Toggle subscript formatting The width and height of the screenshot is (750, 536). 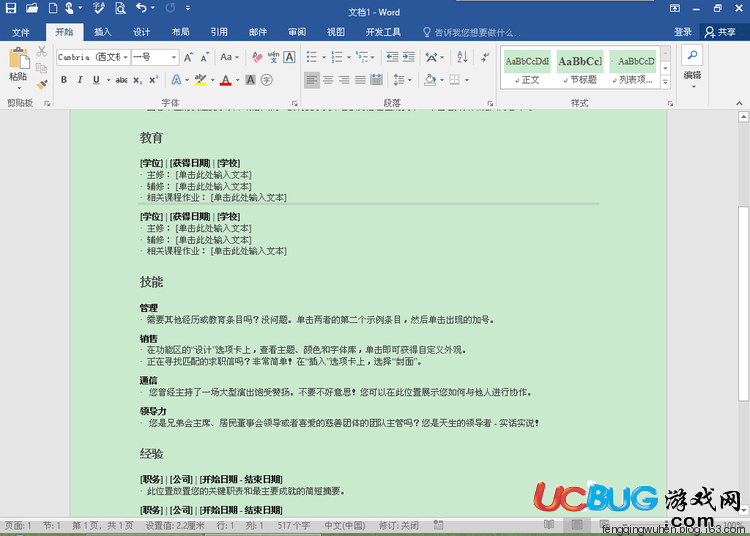[x=137, y=80]
